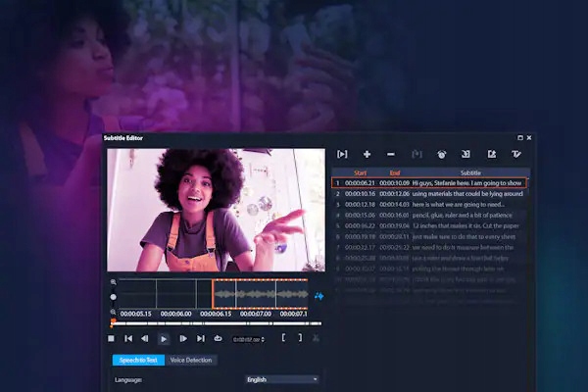Zoom in on the waveform timeline

coord(114,282)
